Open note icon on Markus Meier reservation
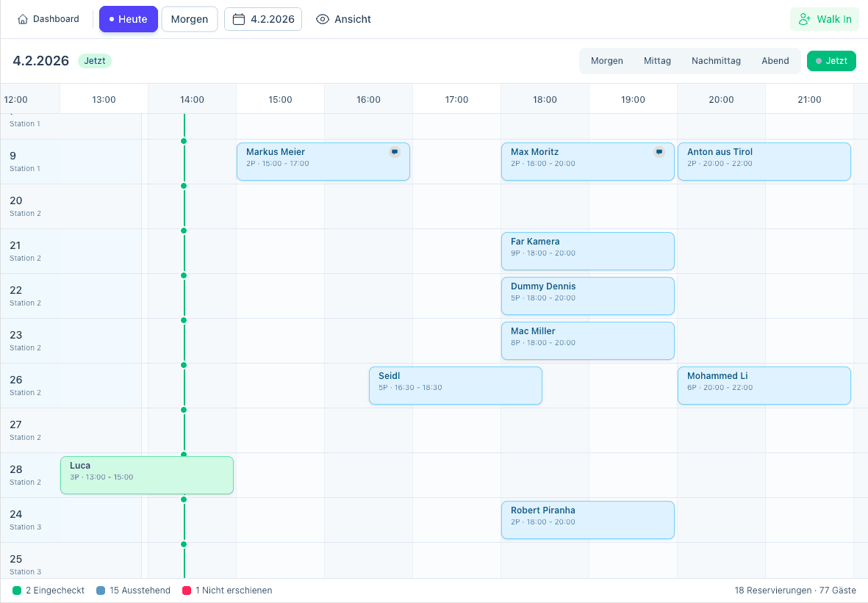The height and width of the screenshot is (603, 868). 395,152
